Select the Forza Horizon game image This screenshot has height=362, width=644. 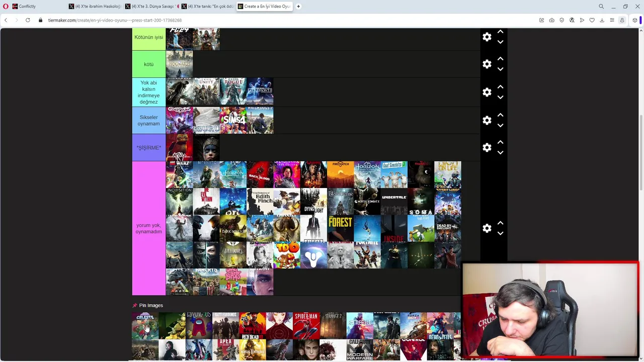tap(413, 326)
